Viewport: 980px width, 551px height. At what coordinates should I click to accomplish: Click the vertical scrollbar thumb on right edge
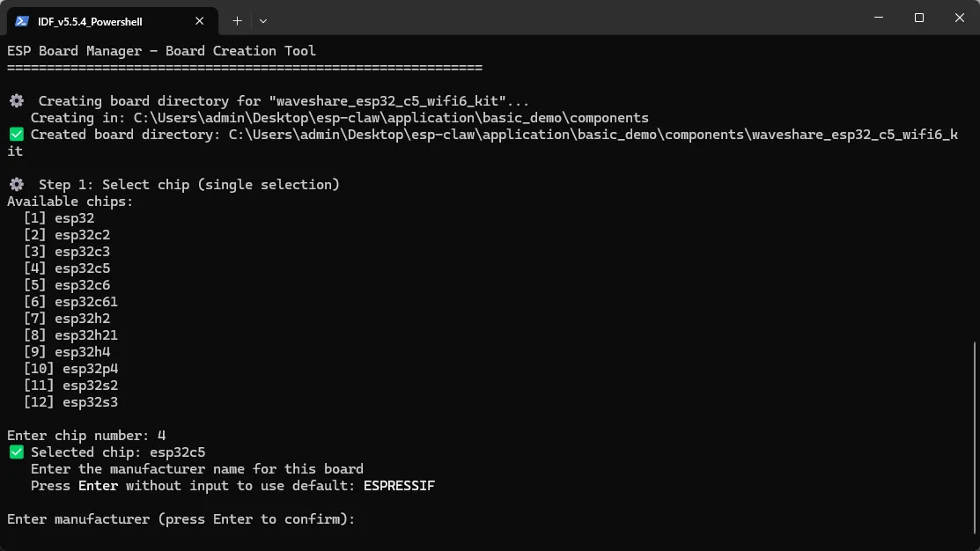point(976,436)
